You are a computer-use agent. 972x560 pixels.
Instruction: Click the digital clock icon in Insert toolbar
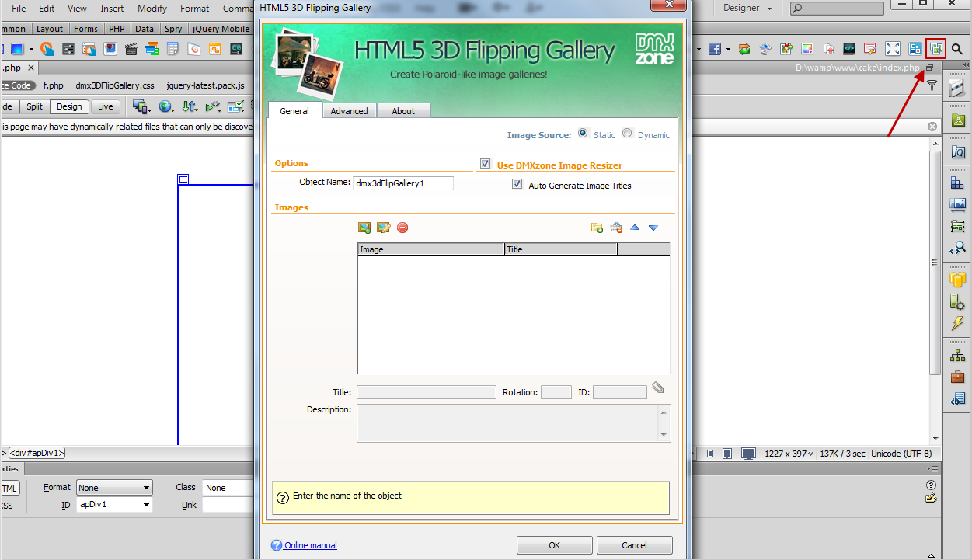(235, 49)
